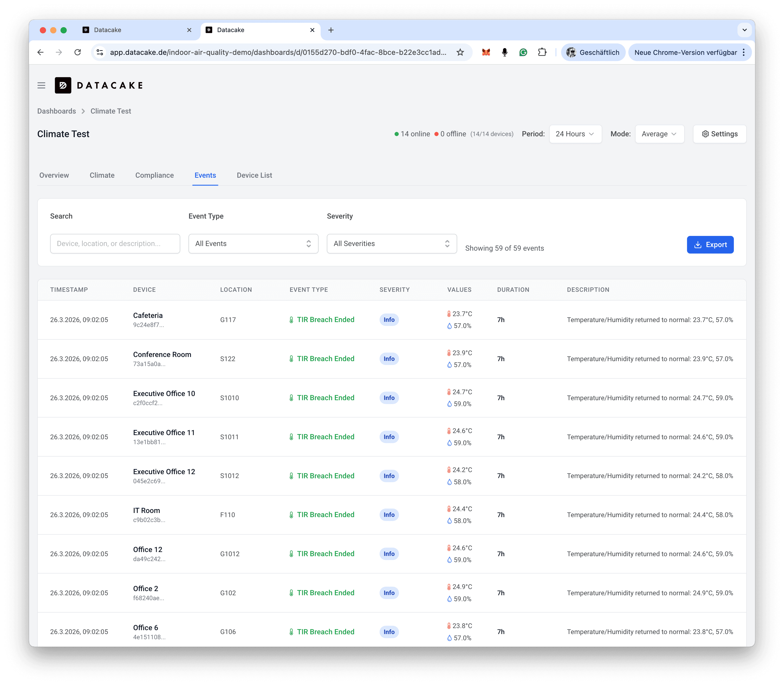Open the All Events type selector
The height and width of the screenshot is (685, 784).
[253, 243]
